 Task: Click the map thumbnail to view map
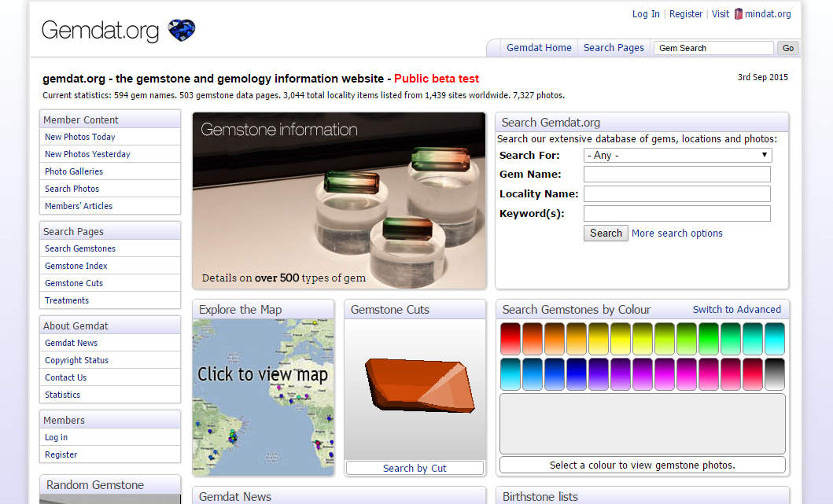pos(263,397)
